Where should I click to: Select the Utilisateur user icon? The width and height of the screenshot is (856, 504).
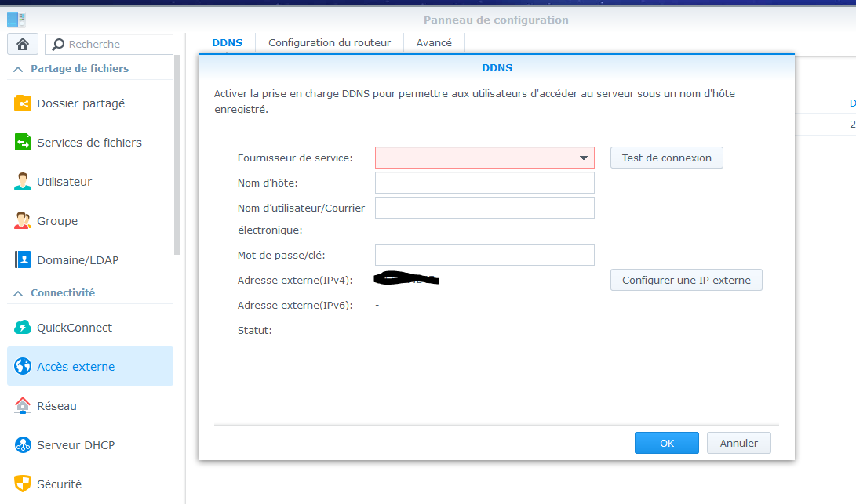coord(23,182)
